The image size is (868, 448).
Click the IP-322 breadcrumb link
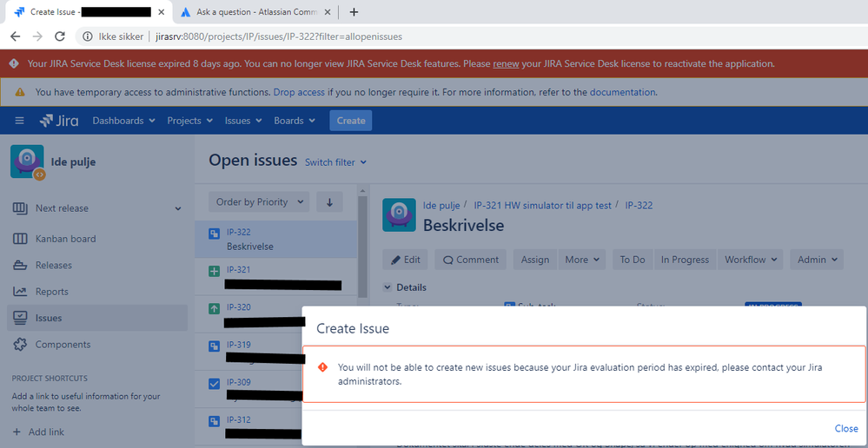tap(639, 205)
